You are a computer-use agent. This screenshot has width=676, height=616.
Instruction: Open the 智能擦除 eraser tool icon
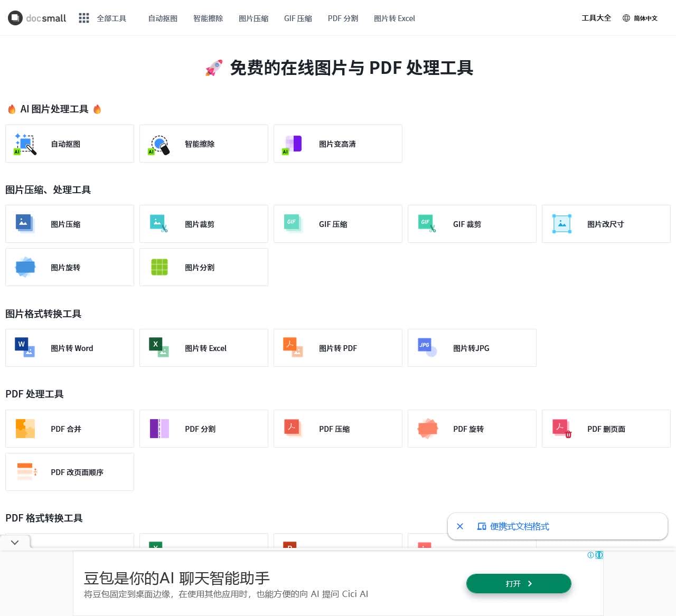pyautogui.click(x=159, y=144)
